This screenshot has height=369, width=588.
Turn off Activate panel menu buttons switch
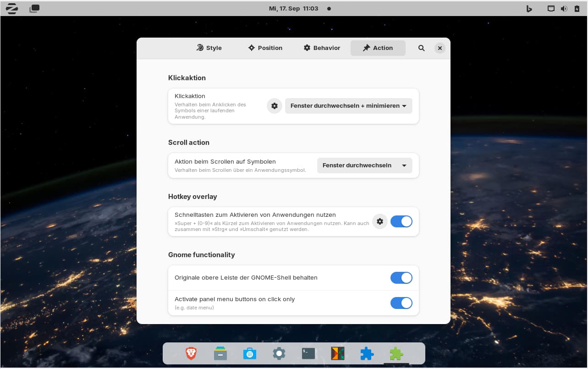(401, 303)
